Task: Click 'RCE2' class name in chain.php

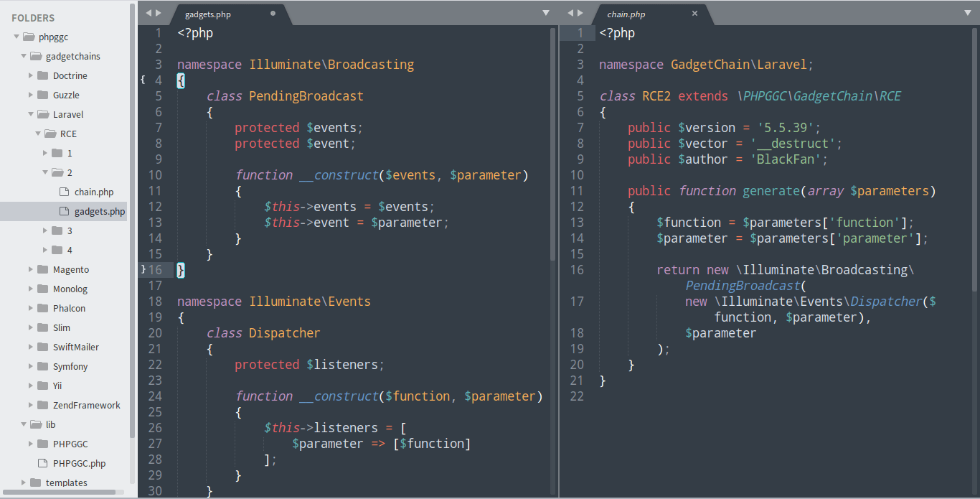Action: pos(656,95)
